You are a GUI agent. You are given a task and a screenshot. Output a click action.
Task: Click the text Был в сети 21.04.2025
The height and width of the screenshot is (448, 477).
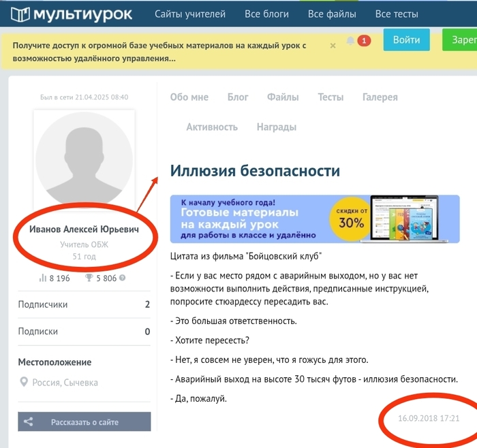click(84, 97)
